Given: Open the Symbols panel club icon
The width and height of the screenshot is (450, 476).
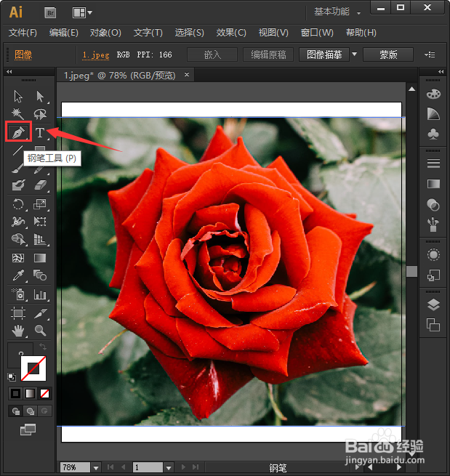Looking at the screenshot, I should pyautogui.click(x=433, y=134).
